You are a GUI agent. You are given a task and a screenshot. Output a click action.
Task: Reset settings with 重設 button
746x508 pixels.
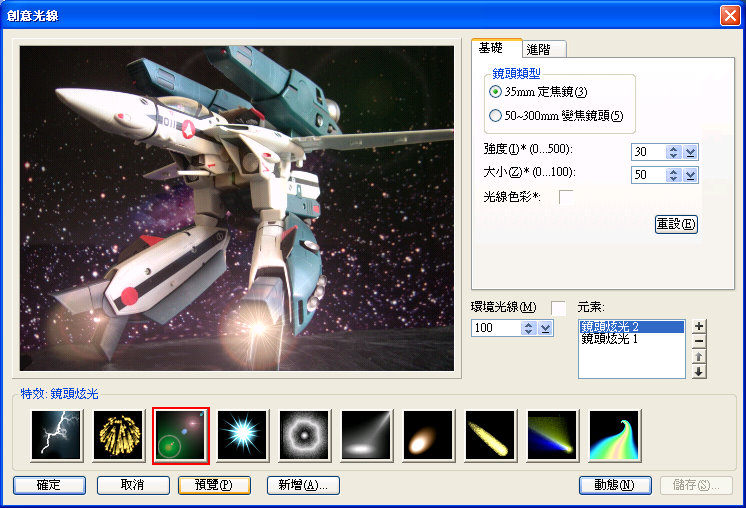pyautogui.click(x=676, y=224)
